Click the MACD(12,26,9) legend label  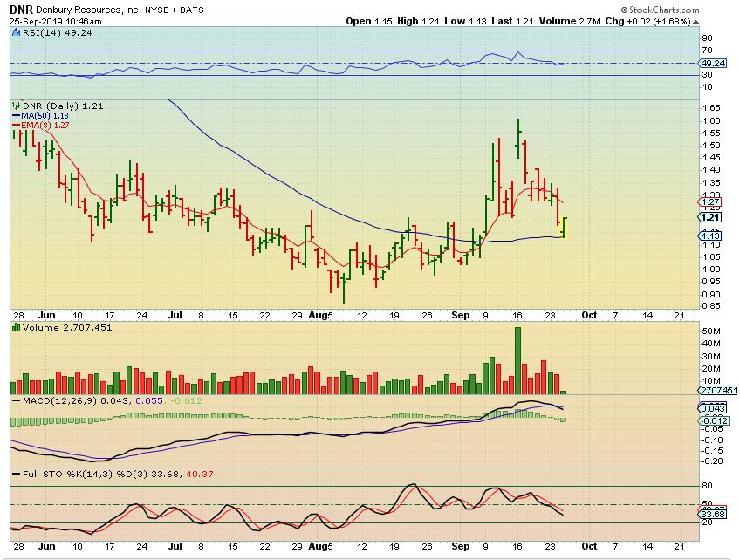click(59, 400)
